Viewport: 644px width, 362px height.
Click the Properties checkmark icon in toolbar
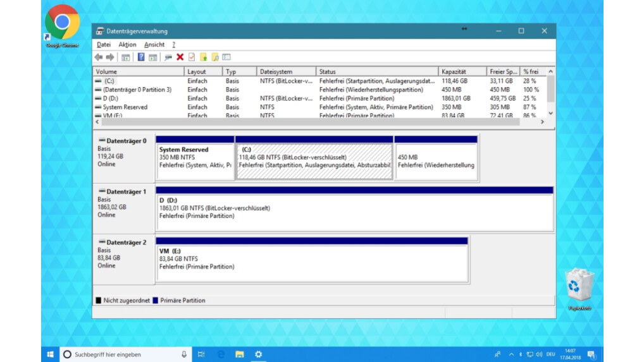pyautogui.click(x=191, y=57)
